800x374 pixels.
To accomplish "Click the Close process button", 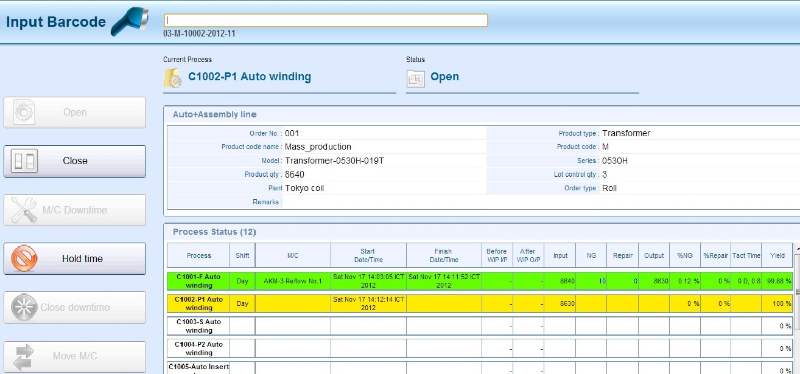I will (74, 161).
